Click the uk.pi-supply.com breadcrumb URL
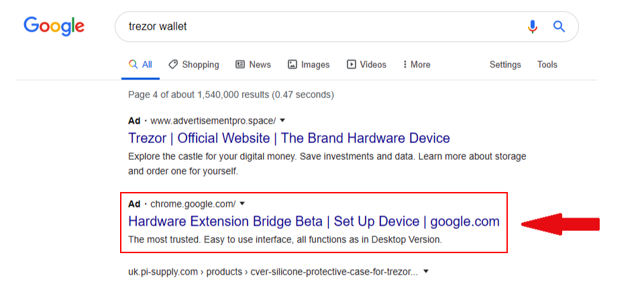This screenshot has height=282, width=644. click(273, 272)
